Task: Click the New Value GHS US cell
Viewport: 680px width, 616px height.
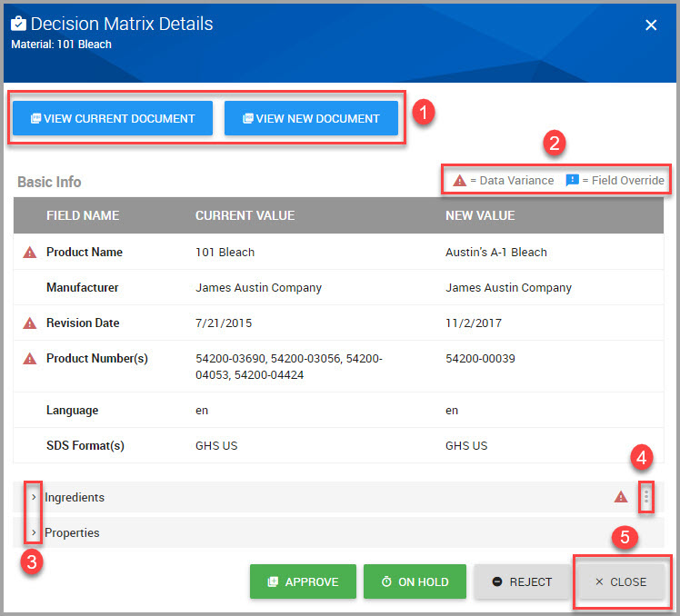Action: tap(466, 445)
